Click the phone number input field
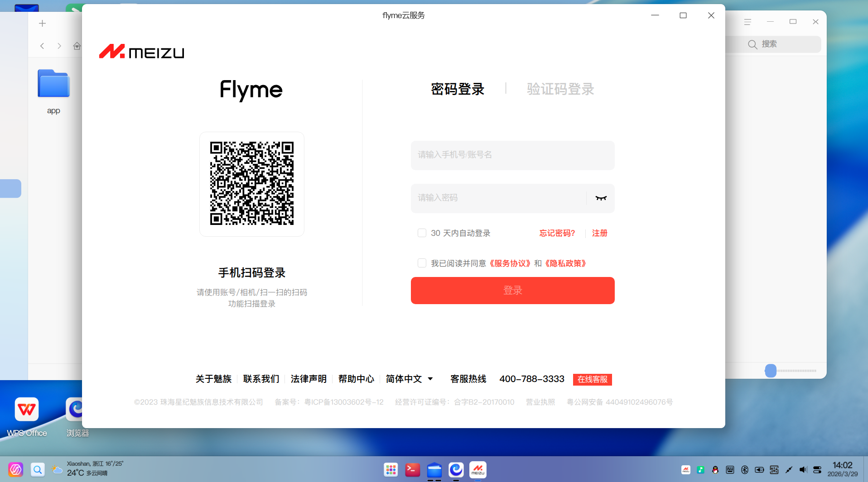Viewport: 868px width, 482px height. click(512, 155)
